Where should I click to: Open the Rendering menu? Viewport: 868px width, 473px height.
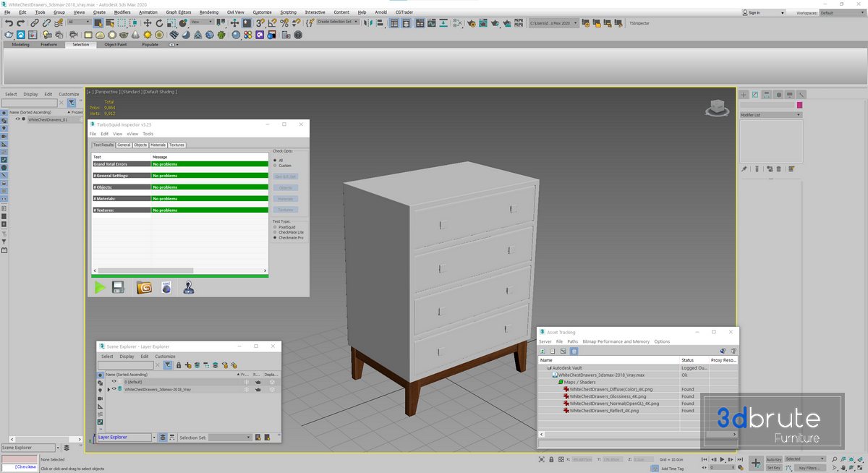(x=208, y=12)
